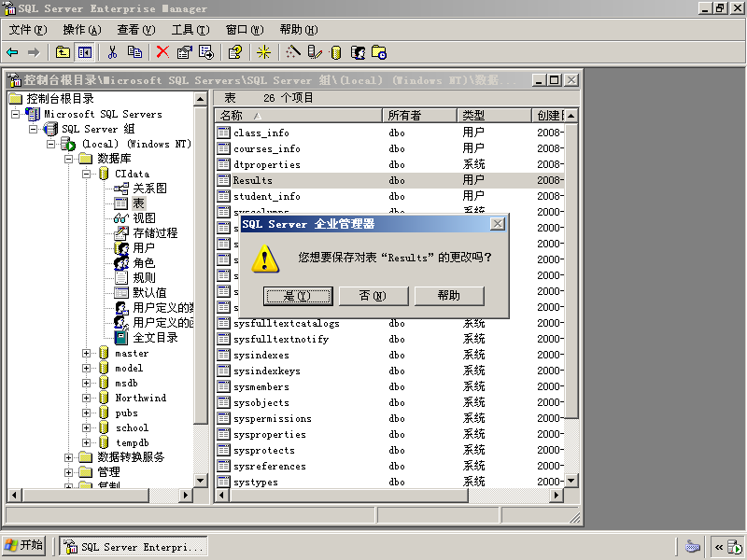Image resolution: width=747 pixels, height=560 pixels.
Task: Click the tree pane scroll up arrow
Action: [201, 99]
